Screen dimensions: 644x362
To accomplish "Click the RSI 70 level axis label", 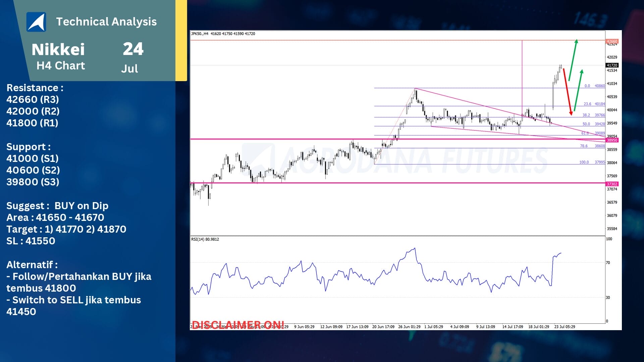I will coord(608,263).
